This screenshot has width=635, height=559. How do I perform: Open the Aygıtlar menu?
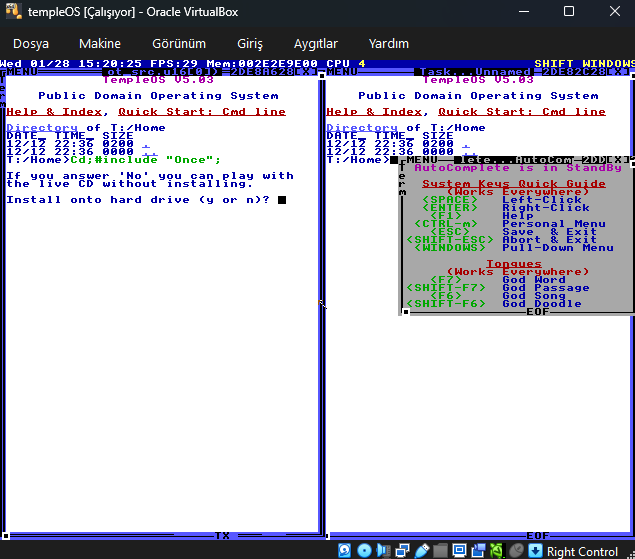pyautogui.click(x=315, y=43)
